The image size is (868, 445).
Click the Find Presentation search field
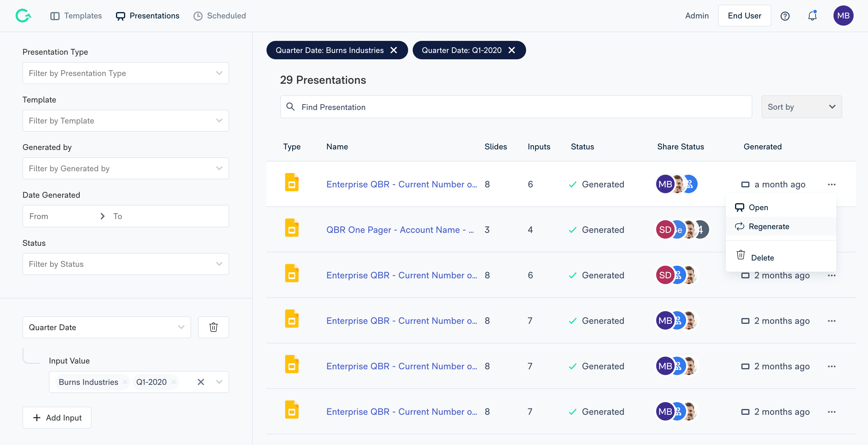point(515,107)
